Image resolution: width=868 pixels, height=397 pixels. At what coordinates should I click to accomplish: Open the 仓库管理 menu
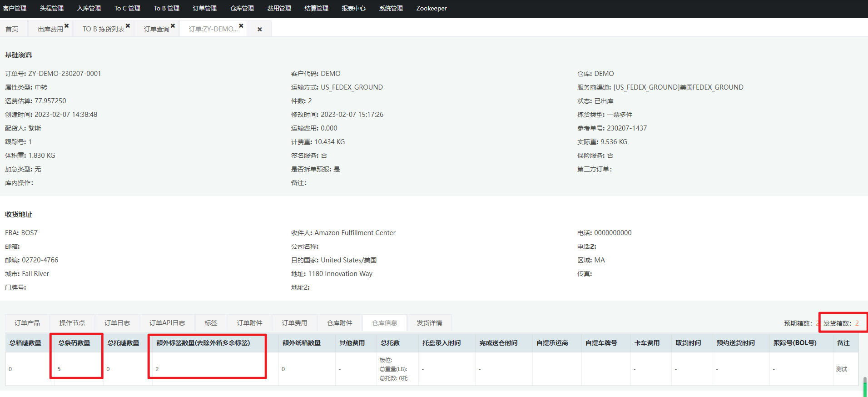[x=242, y=8]
